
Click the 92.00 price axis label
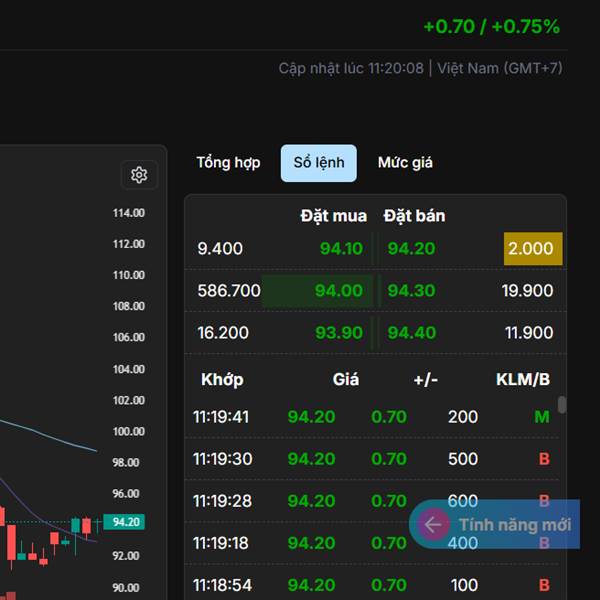pos(126,556)
